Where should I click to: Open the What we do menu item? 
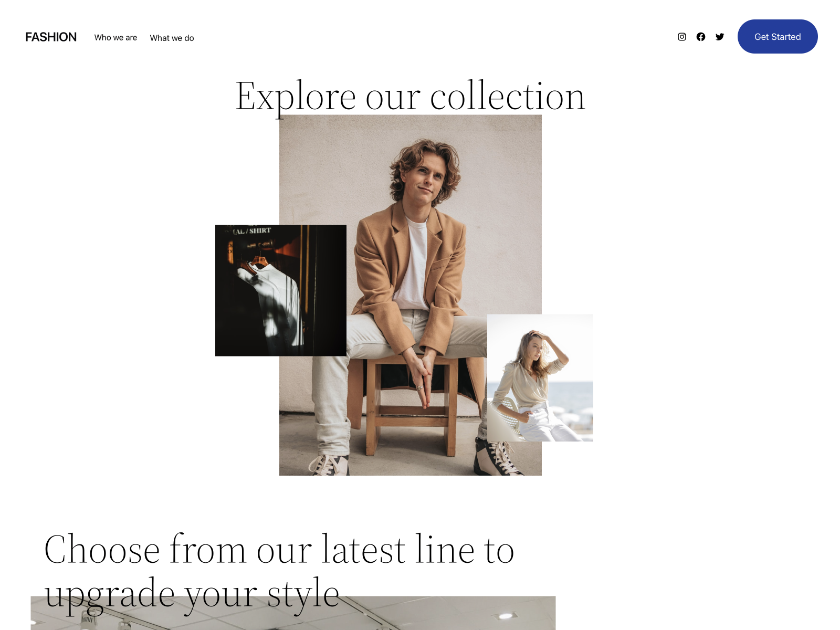(172, 38)
